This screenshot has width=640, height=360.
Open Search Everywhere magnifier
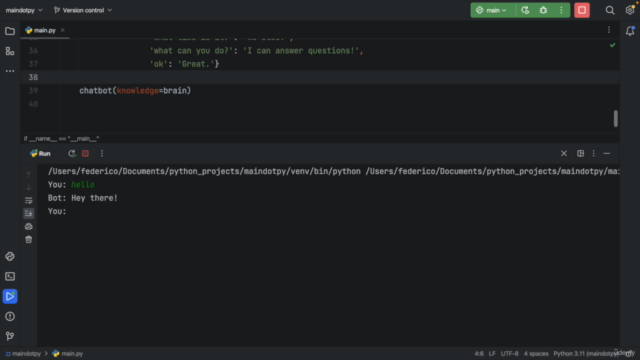pos(610,10)
